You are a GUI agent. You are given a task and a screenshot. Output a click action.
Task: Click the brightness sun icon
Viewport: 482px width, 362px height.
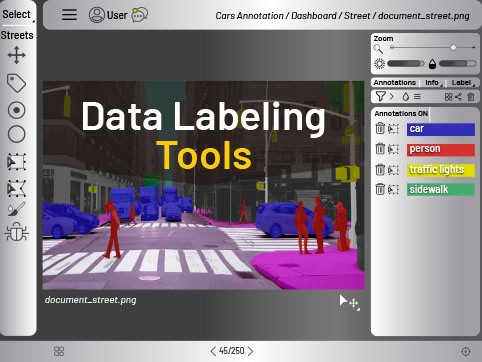click(x=379, y=63)
